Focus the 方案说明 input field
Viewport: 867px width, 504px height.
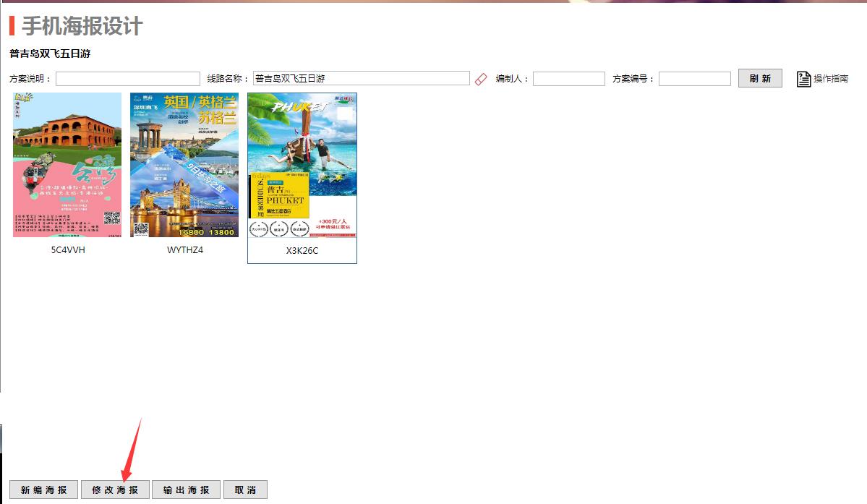point(128,79)
